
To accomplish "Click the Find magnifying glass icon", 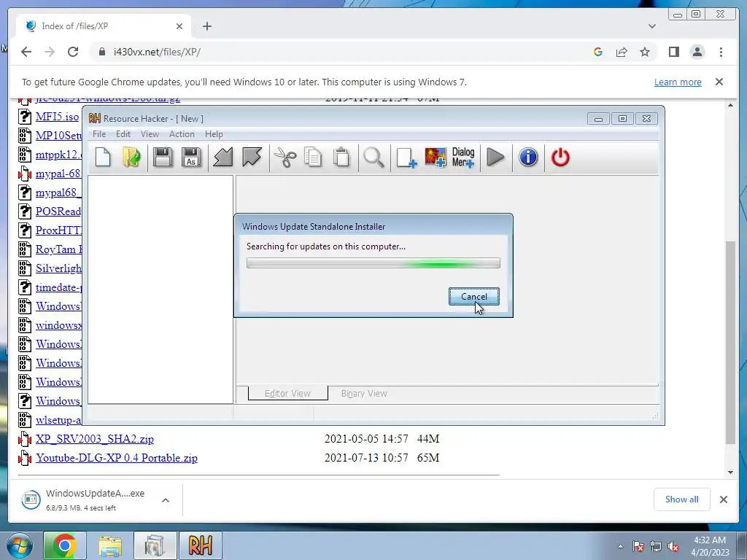I will pos(373,157).
